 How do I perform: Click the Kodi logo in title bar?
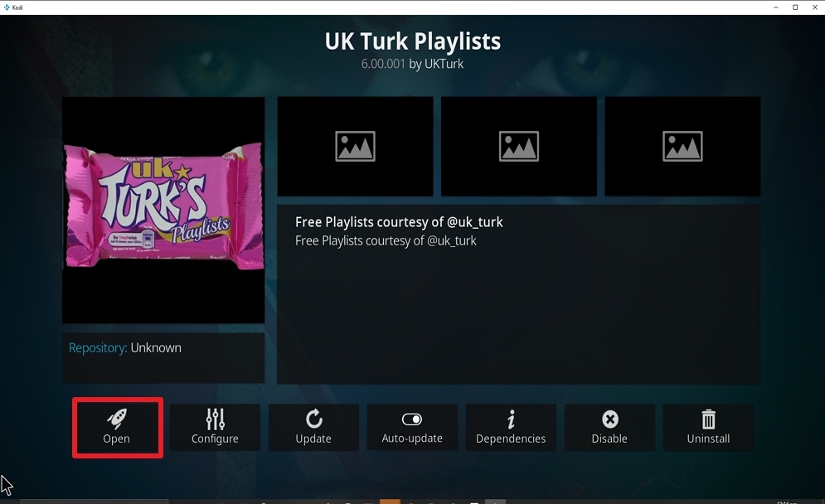click(x=7, y=7)
